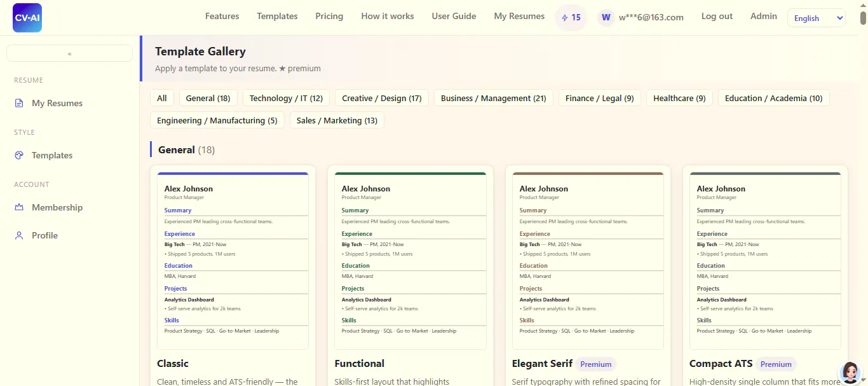Click the Template Gallery heading
Viewport: 868px width, 386px height.
(x=200, y=52)
